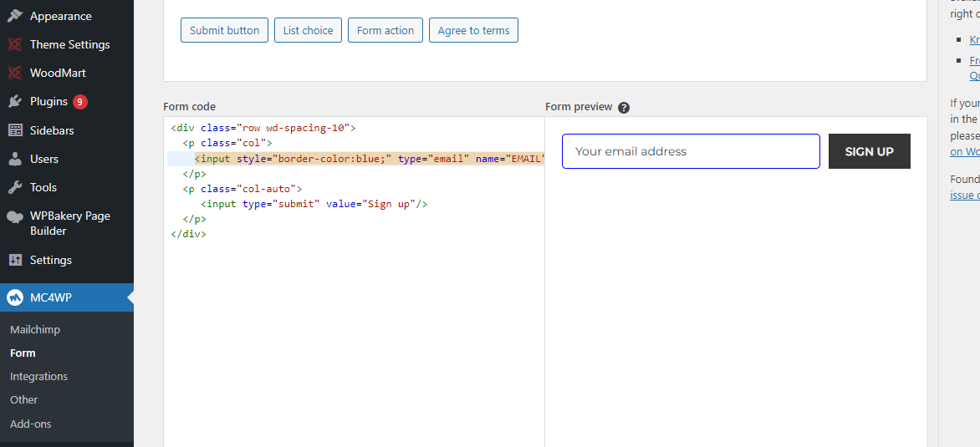The width and height of the screenshot is (980, 447).
Task: Click the Appearance brush icon
Action: (x=15, y=16)
